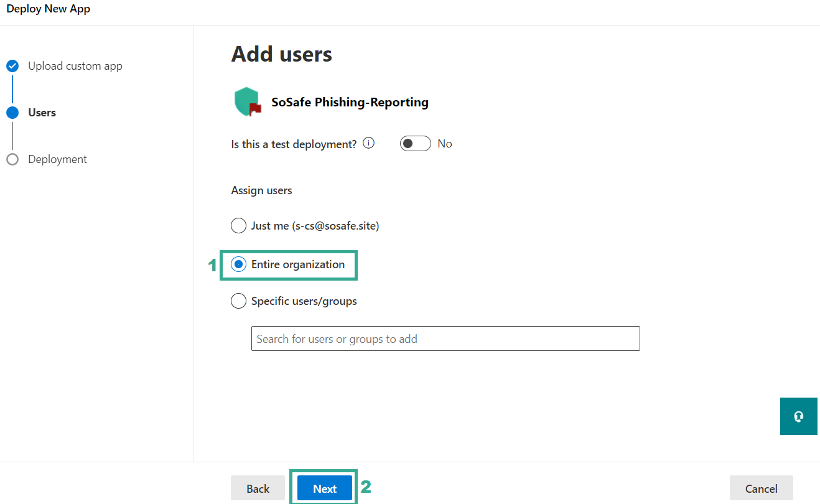Choose the 'Specific users/groups' radio option

(x=238, y=301)
